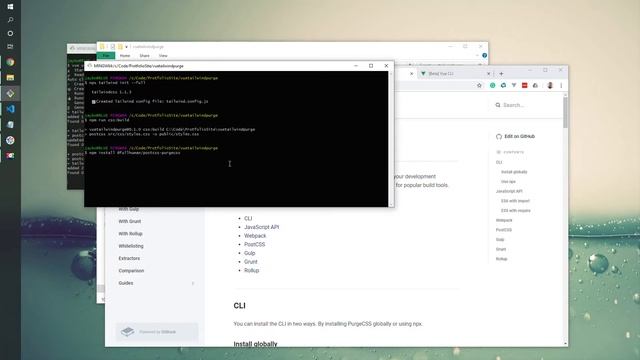Open Task View on the taskbar
The height and width of the screenshot is (360, 640).
(10, 47)
